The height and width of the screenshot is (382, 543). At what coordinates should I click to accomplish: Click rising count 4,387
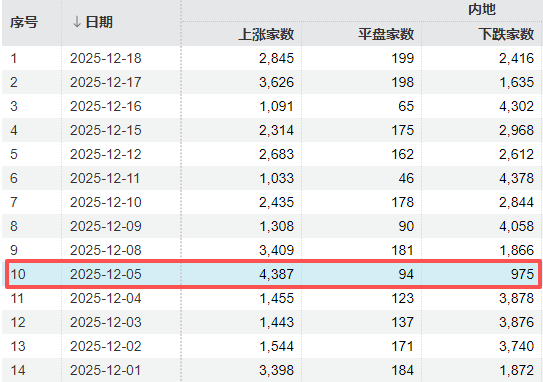276,274
